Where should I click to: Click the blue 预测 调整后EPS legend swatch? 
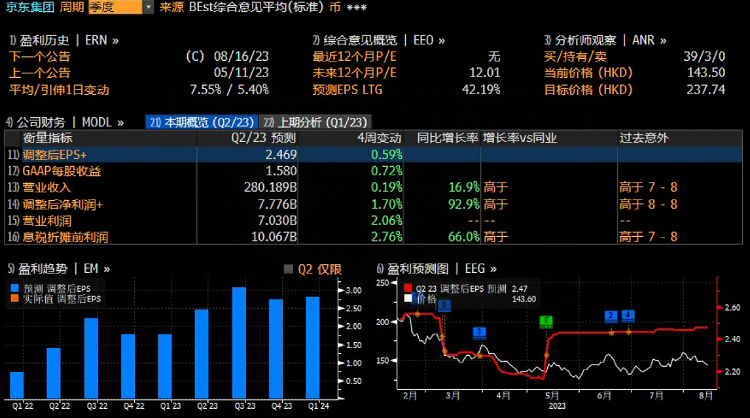15,288
